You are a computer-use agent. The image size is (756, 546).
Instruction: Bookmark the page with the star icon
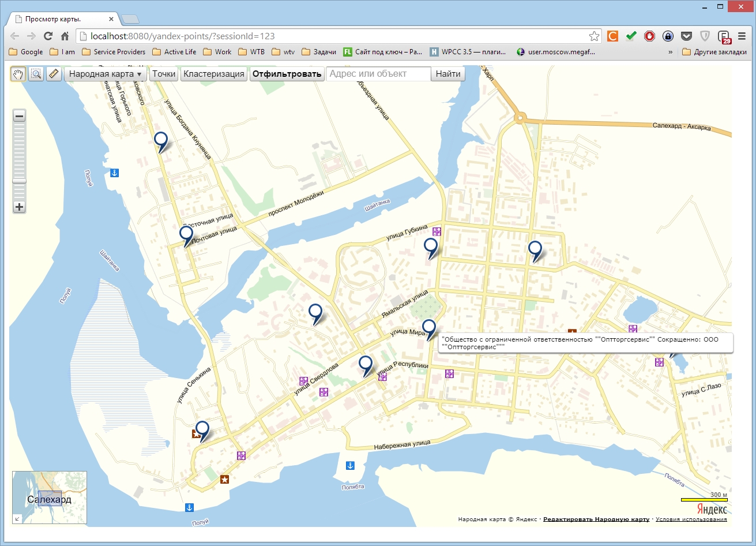click(594, 36)
